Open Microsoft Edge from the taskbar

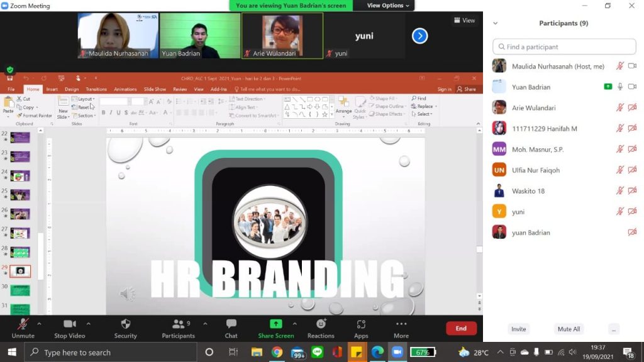[x=377, y=352]
